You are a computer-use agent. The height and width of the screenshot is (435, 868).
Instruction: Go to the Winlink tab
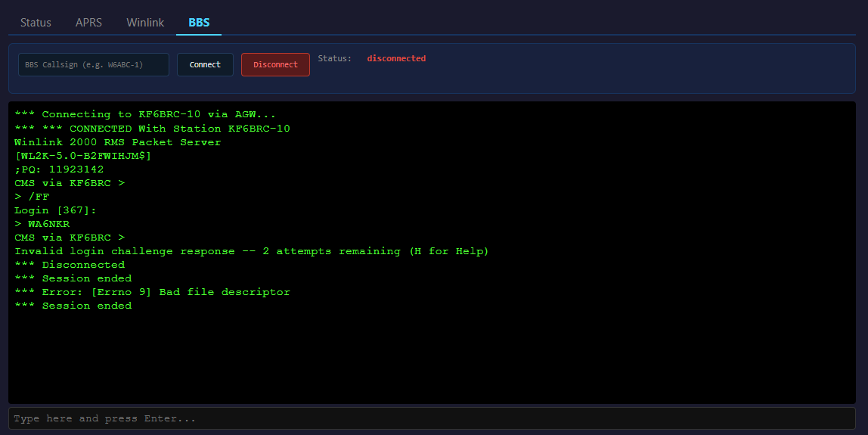tap(145, 23)
